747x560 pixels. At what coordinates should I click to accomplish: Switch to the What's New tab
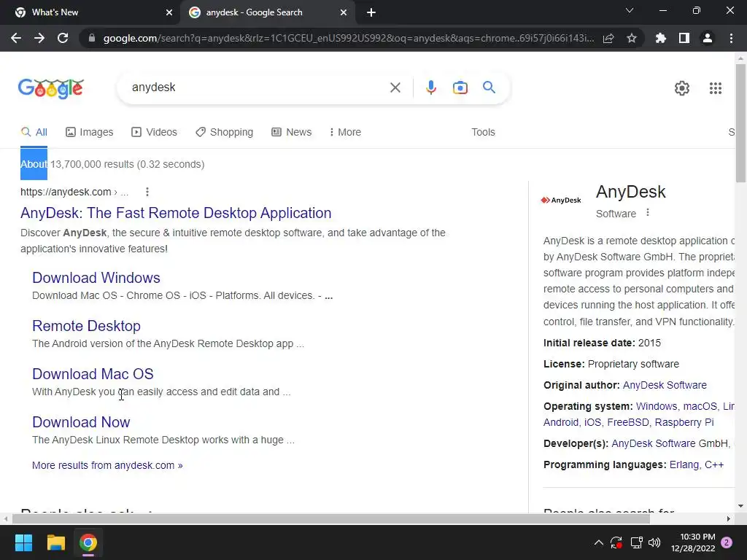(90, 12)
